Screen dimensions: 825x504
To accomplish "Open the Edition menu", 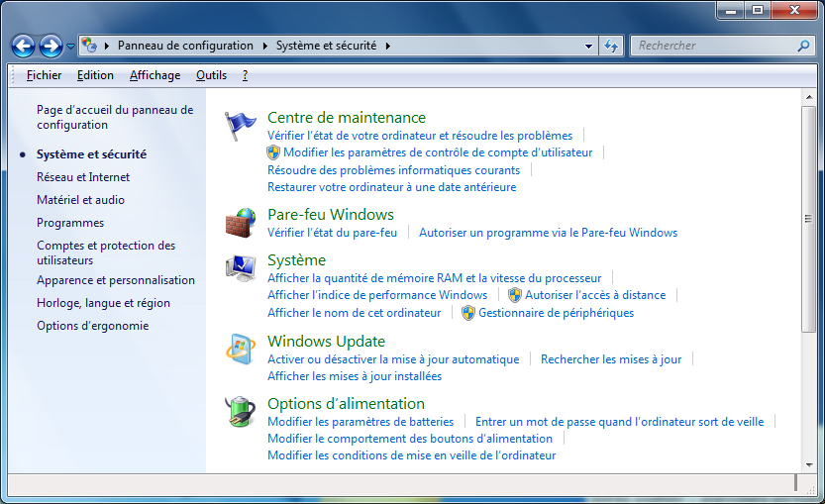I will (x=95, y=75).
